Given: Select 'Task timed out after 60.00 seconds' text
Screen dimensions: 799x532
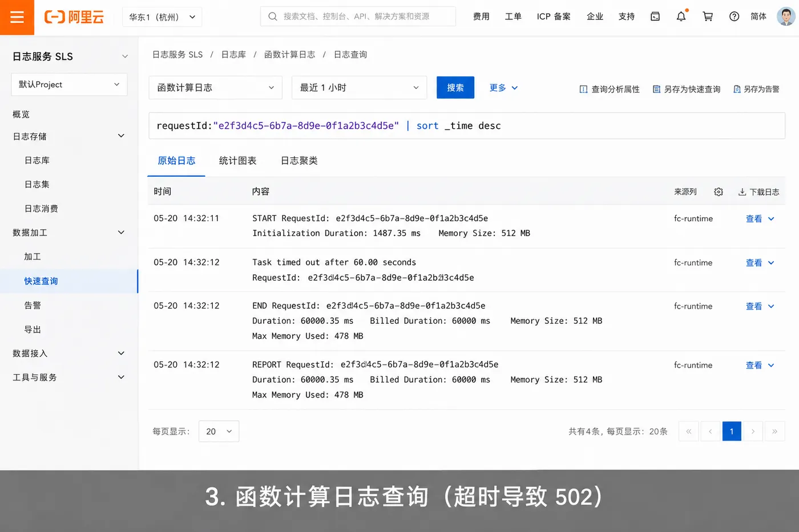Looking at the screenshot, I should [334, 262].
